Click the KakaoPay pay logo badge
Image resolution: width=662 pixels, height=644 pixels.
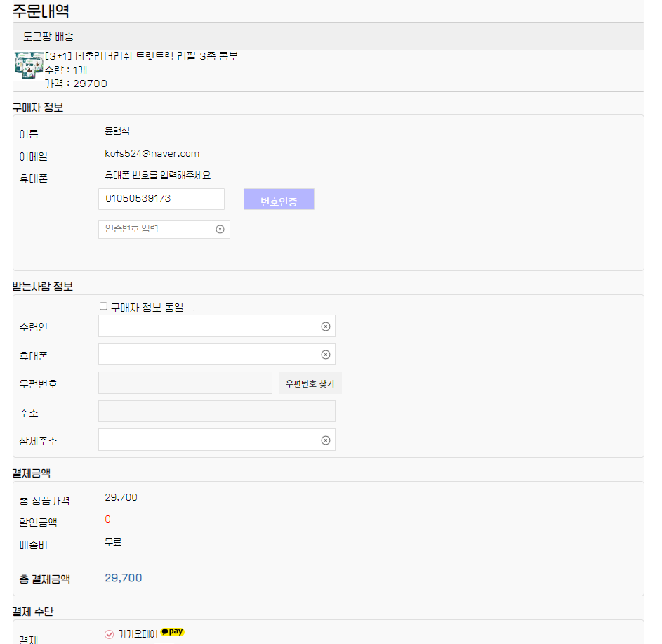click(x=172, y=632)
